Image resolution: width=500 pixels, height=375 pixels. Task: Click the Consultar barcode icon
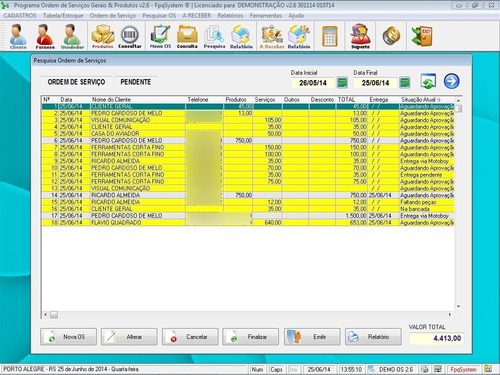click(130, 36)
